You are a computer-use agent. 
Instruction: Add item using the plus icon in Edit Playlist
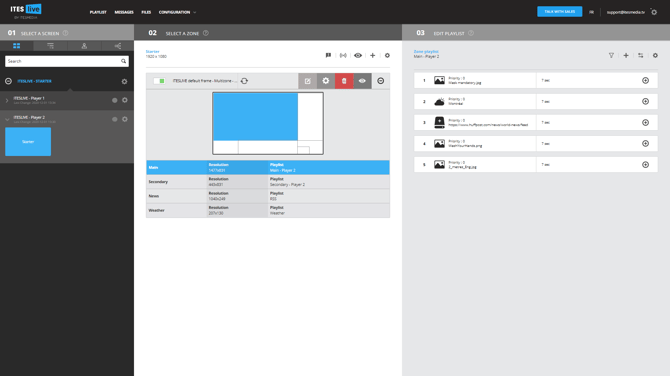(626, 55)
